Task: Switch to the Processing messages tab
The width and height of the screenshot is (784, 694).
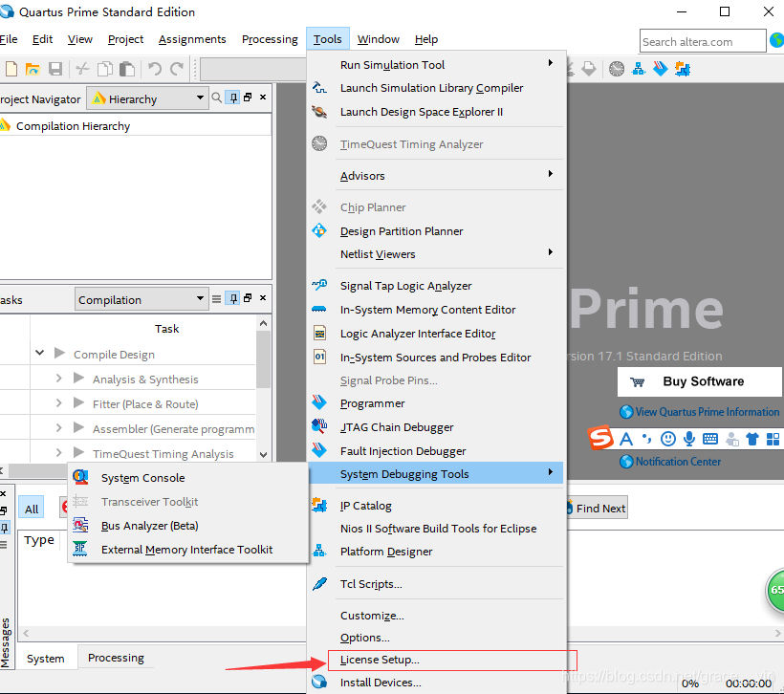Action: [116, 658]
